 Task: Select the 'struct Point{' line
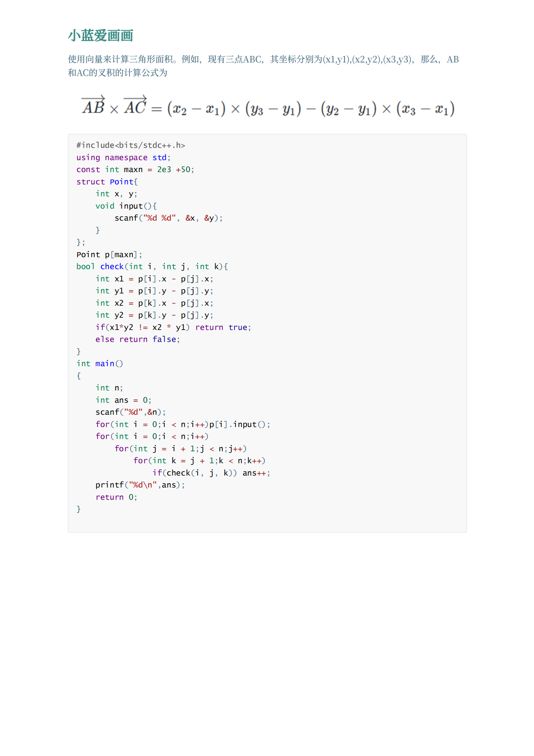tap(107, 182)
